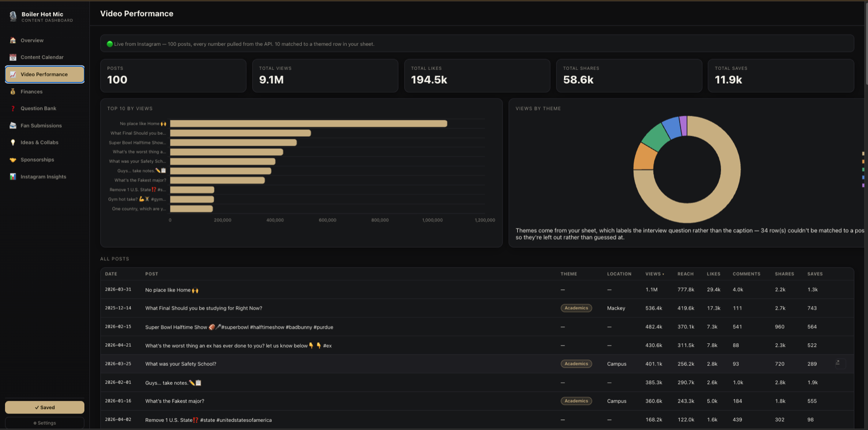Open Ideas & Collabs page

[x=44, y=142]
